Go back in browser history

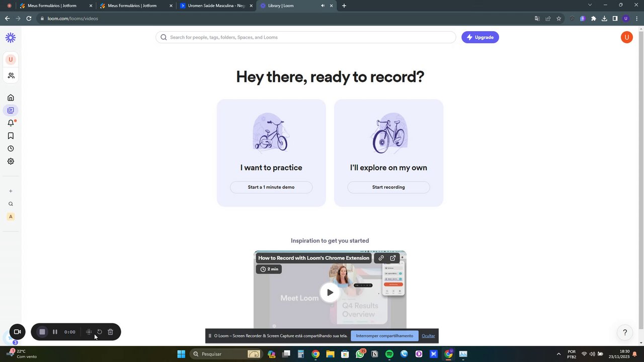click(x=7, y=19)
